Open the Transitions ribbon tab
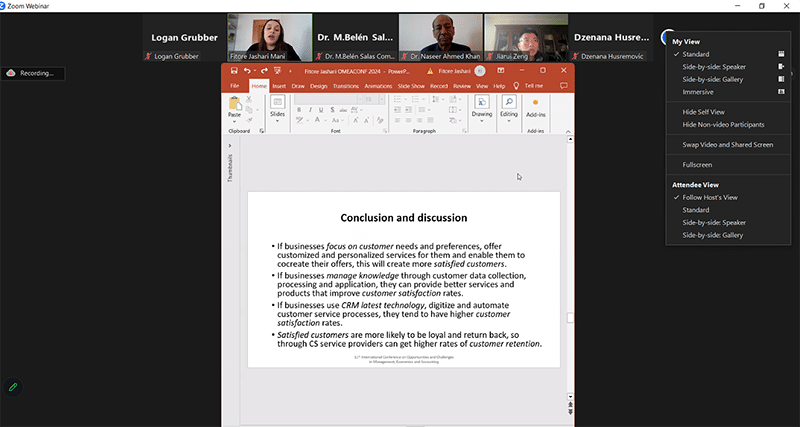This screenshot has height=427, width=800. pyautogui.click(x=346, y=86)
